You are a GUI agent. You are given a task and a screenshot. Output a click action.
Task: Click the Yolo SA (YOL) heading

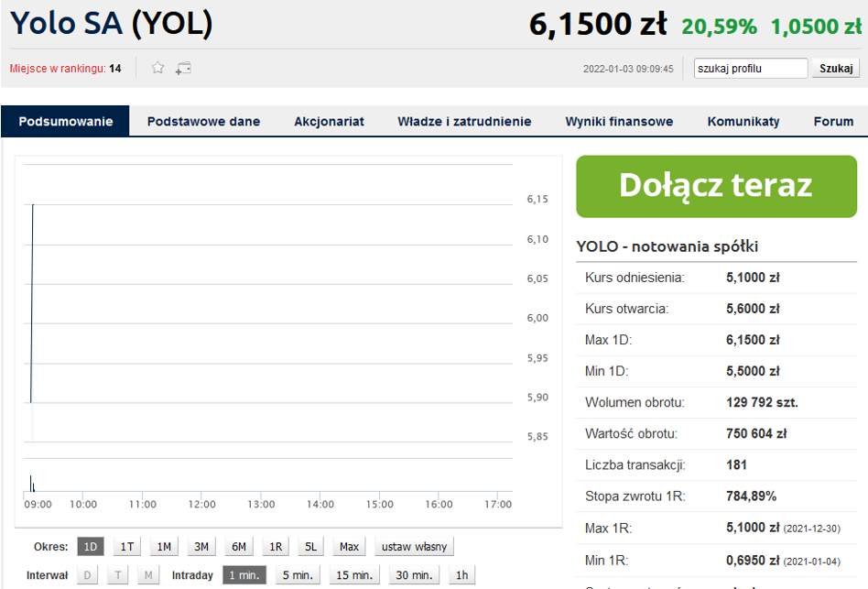coord(112,23)
